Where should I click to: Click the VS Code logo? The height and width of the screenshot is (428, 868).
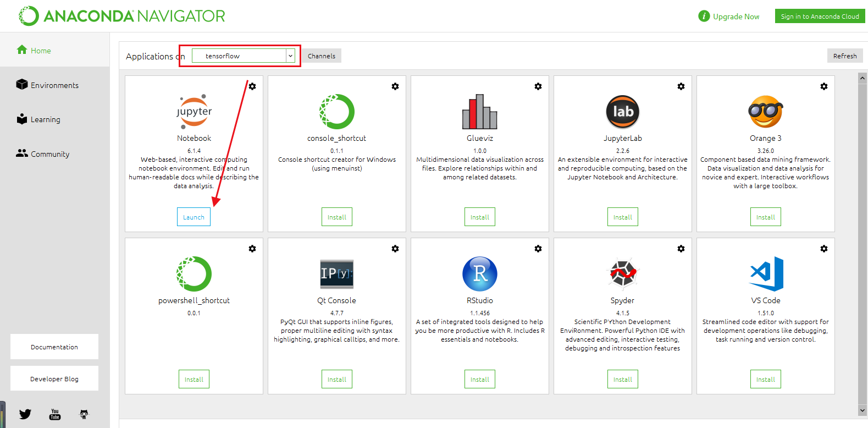766,274
